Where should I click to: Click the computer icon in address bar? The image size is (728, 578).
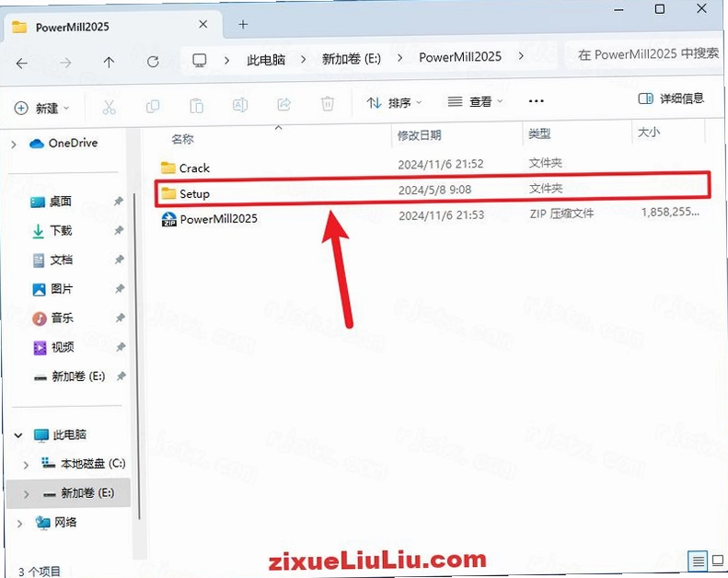(199, 61)
